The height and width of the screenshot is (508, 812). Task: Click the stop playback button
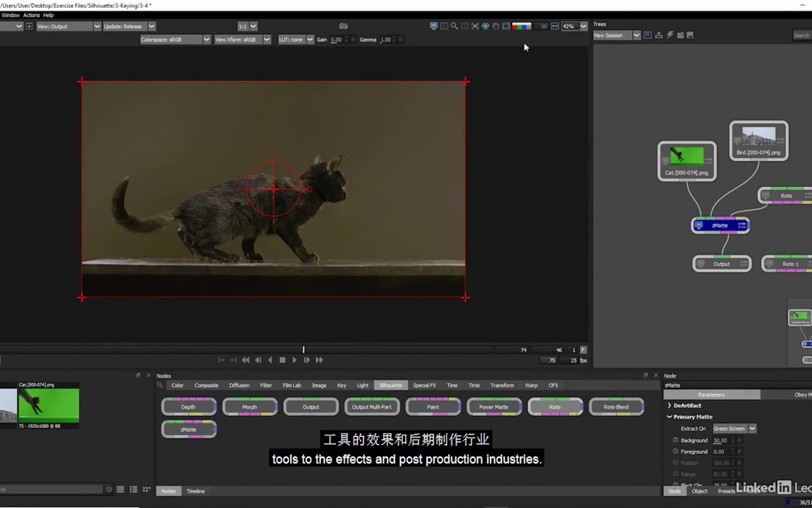point(282,360)
